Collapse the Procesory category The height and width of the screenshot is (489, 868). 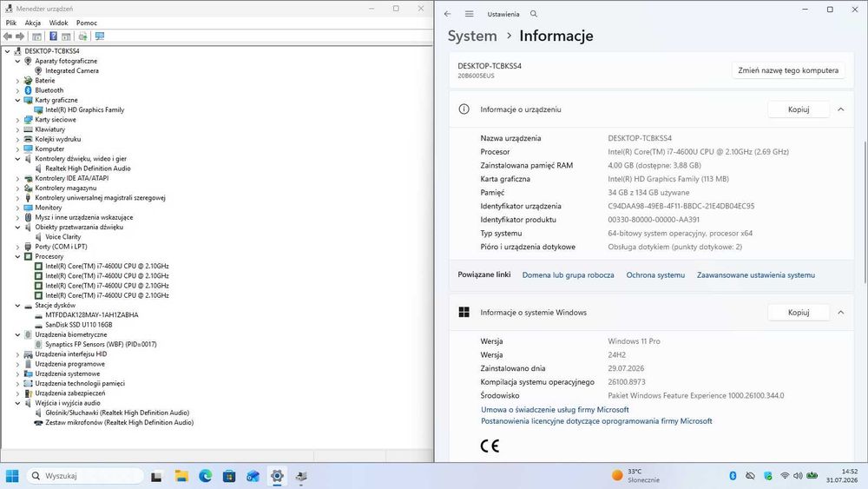pyautogui.click(x=17, y=257)
